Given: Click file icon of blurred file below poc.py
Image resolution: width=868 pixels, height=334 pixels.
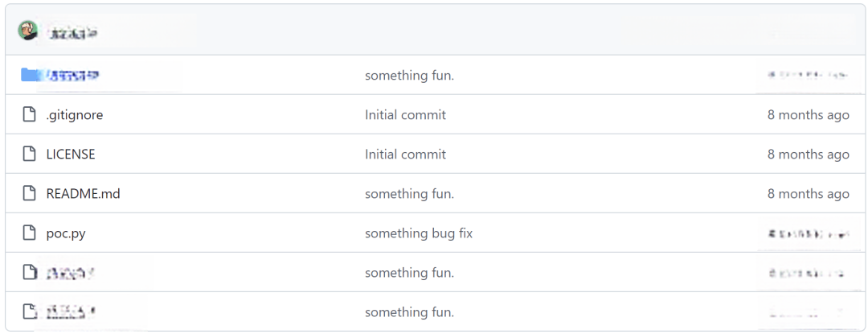Looking at the screenshot, I should (x=30, y=273).
